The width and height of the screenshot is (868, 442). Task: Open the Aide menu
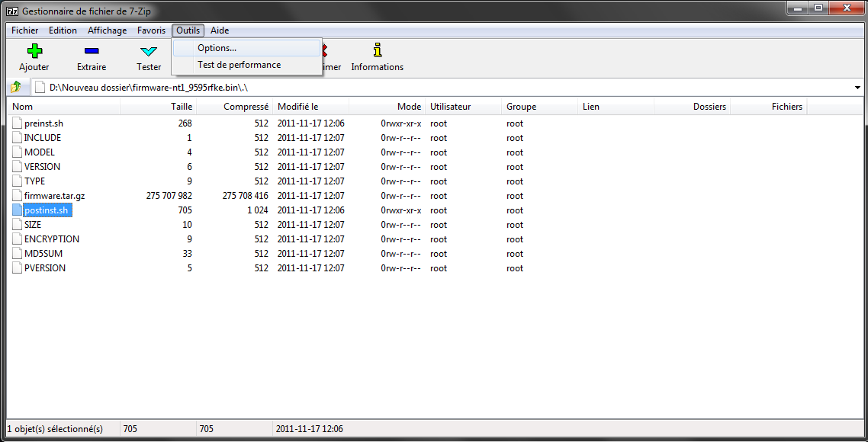pyautogui.click(x=220, y=30)
